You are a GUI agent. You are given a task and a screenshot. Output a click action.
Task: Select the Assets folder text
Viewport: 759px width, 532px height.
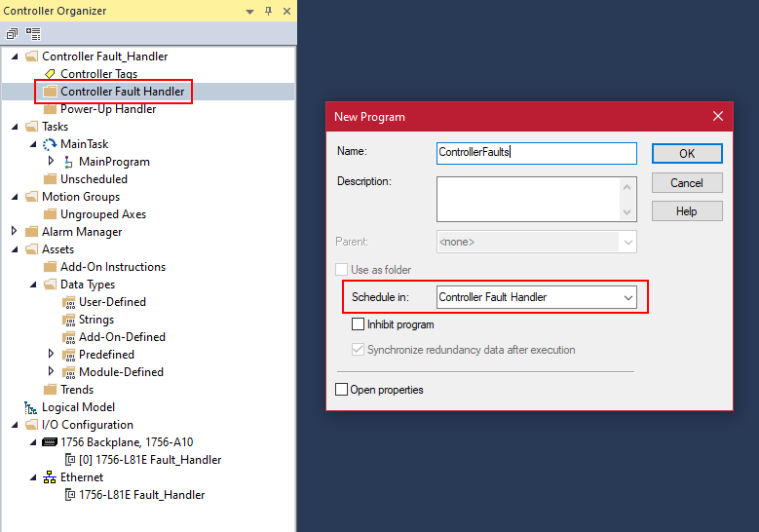(x=58, y=249)
